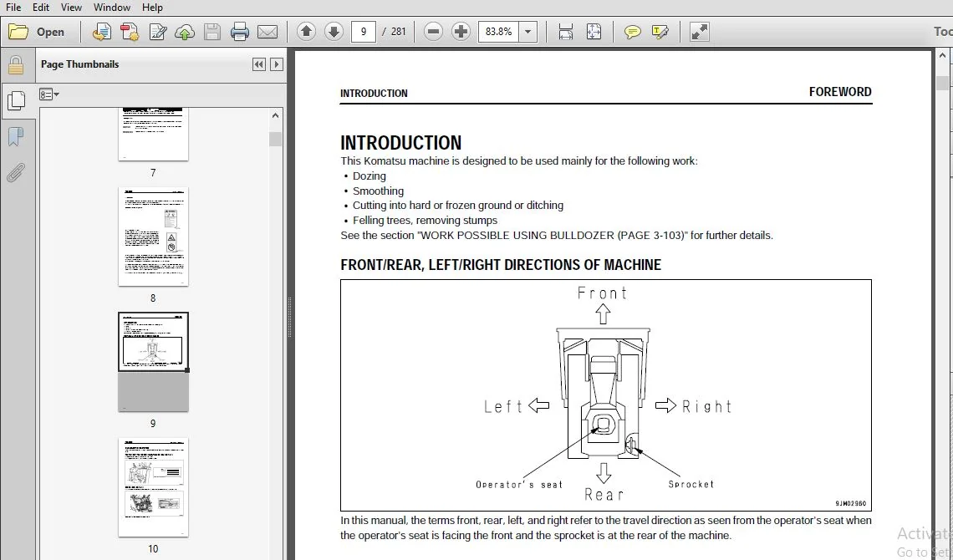Click the fit one full page icon
The width and height of the screenshot is (953, 560).
pyautogui.click(x=594, y=32)
